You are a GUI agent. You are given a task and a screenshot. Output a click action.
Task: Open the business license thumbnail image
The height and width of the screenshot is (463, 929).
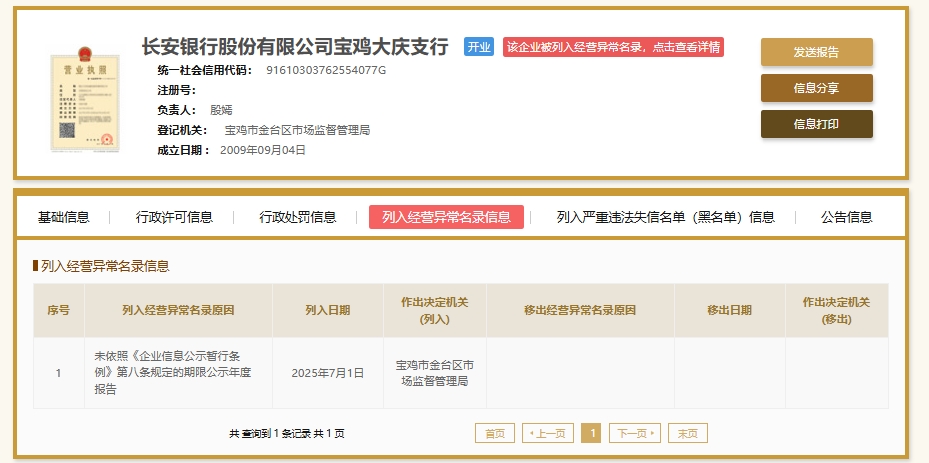click(85, 101)
